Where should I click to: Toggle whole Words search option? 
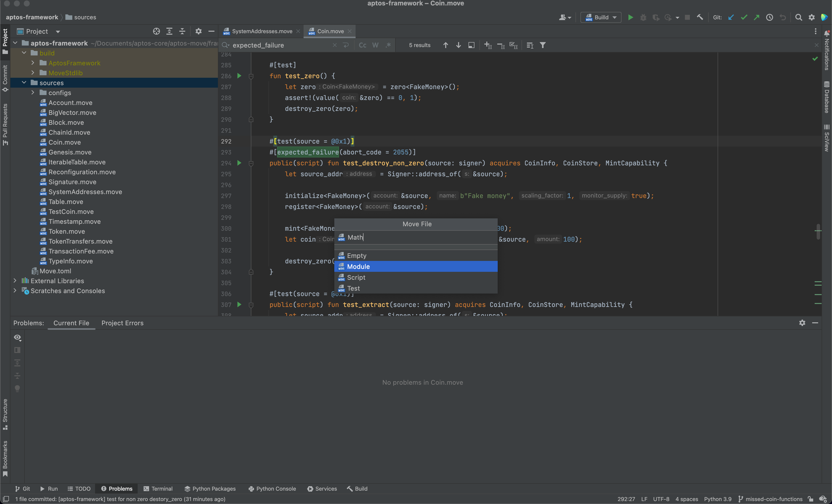pyautogui.click(x=375, y=45)
